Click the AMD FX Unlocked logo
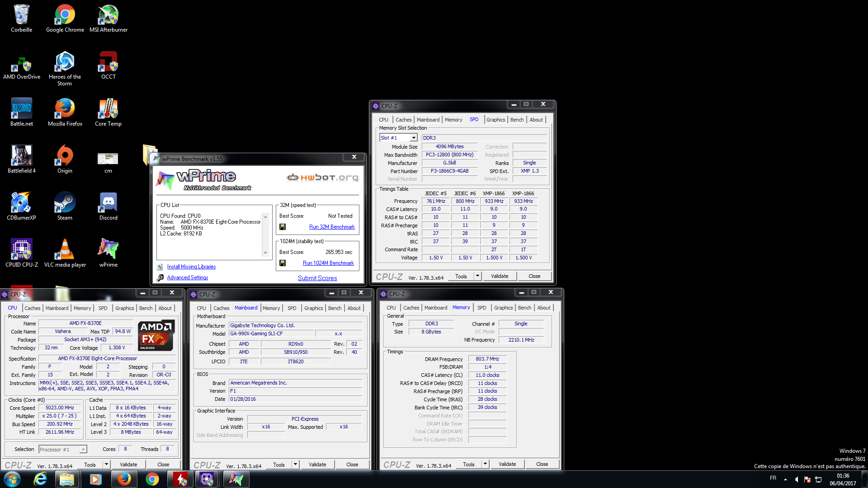 tap(156, 335)
